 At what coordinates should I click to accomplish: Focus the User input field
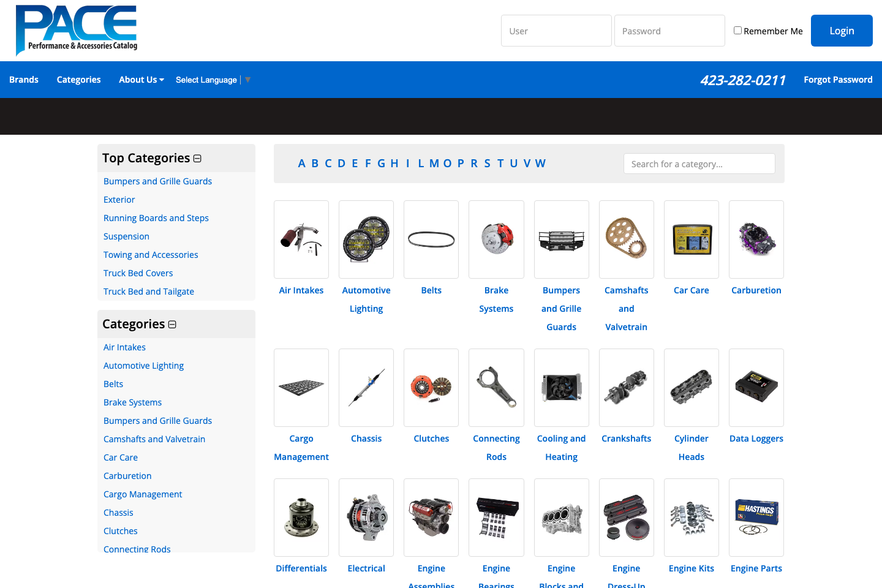click(x=556, y=31)
